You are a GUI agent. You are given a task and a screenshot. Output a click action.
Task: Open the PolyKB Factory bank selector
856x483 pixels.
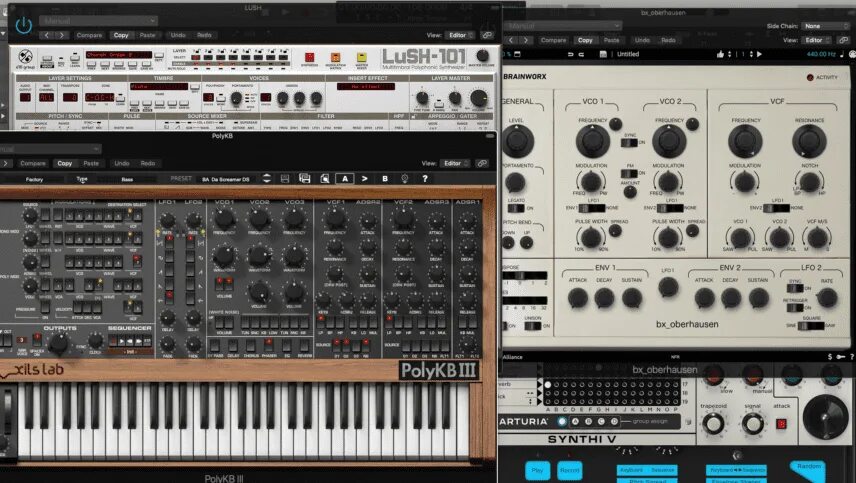(x=34, y=179)
